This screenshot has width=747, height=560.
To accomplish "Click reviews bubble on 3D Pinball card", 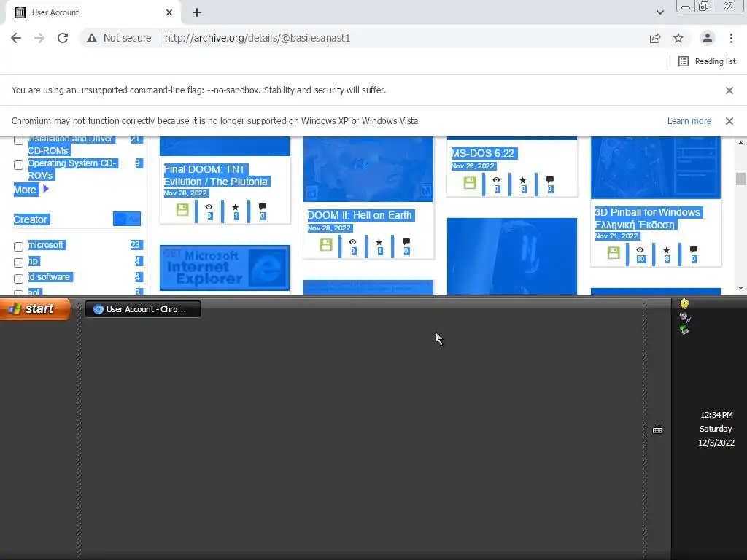I will click(x=694, y=250).
